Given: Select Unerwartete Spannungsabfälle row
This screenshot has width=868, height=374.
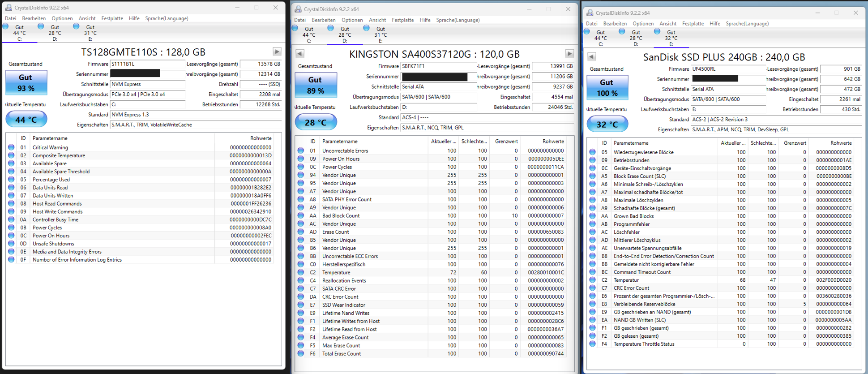Looking at the screenshot, I should click(721, 248).
